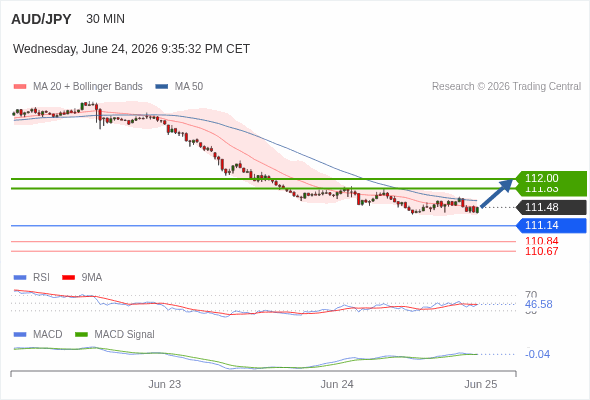
Task: Click the MACD blue legend swatch
Action: tap(20, 335)
